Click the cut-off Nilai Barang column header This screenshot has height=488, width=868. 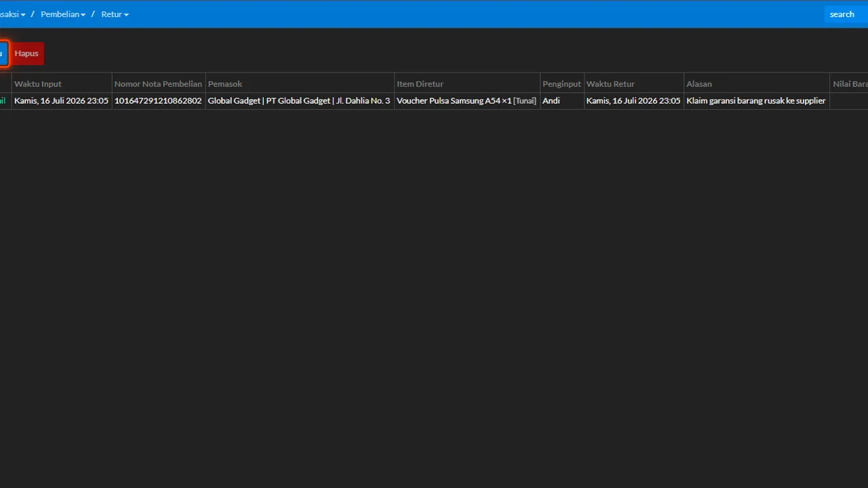[849, 83]
